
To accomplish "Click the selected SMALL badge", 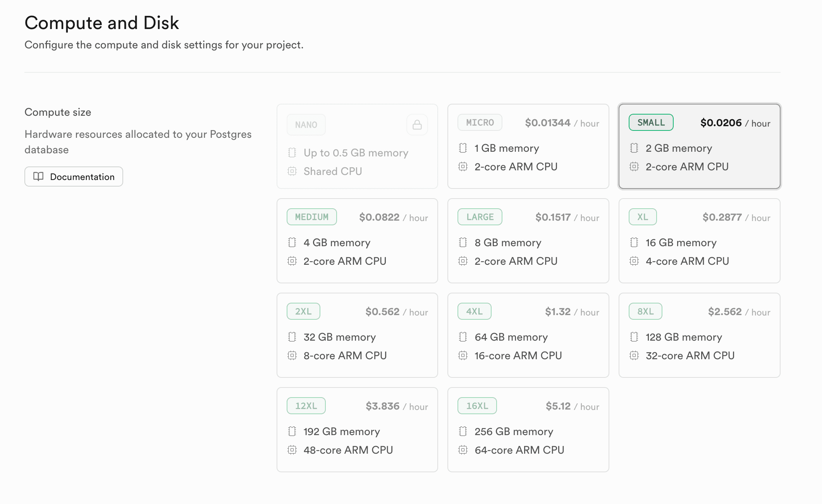I will pyautogui.click(x=651, y=122).
